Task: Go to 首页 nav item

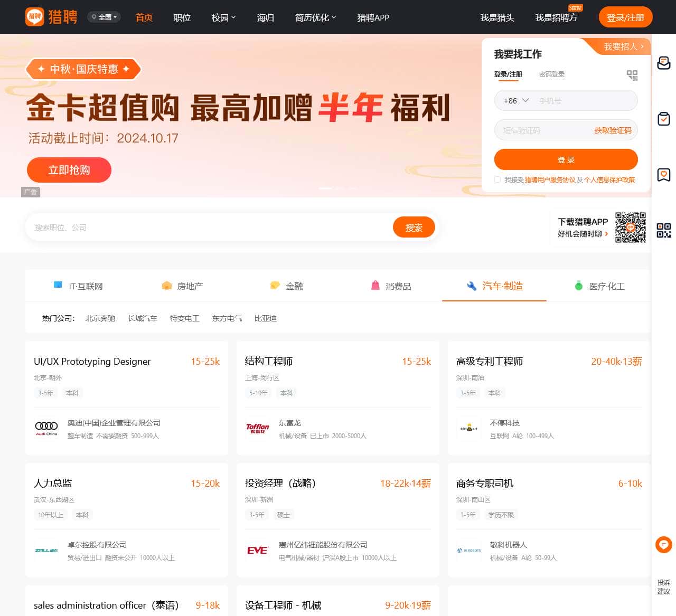Action: click(x=144, y=17)
